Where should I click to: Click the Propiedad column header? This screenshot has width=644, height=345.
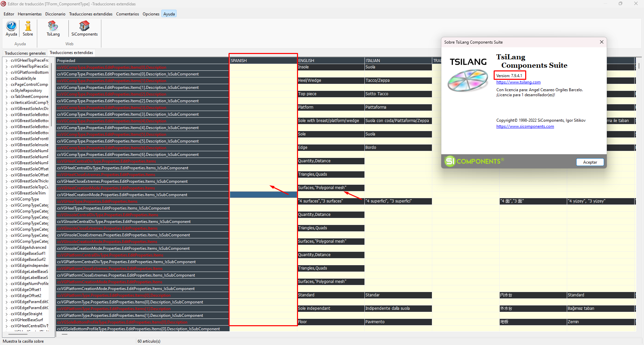pyautogui.click(x=142, y=61)
